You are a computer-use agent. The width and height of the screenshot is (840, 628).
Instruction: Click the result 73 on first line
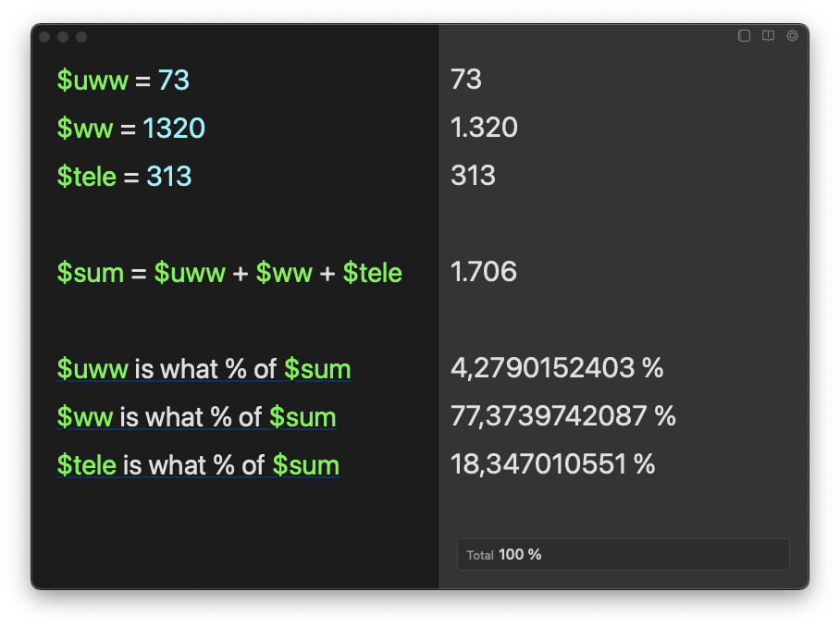click(466, 80)
